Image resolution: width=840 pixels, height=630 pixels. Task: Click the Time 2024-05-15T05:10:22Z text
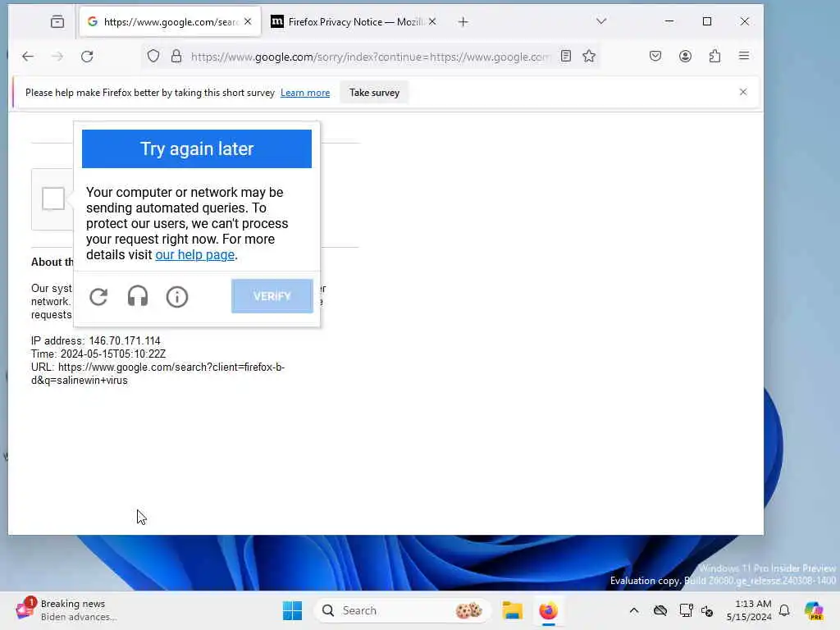pyautogui.click(x=98, y=354)
